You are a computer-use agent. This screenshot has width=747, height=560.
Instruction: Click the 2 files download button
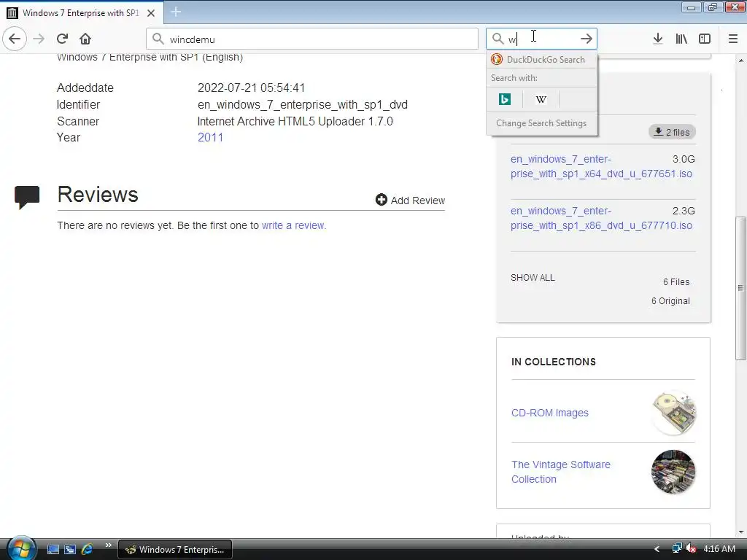click(672, 132)
